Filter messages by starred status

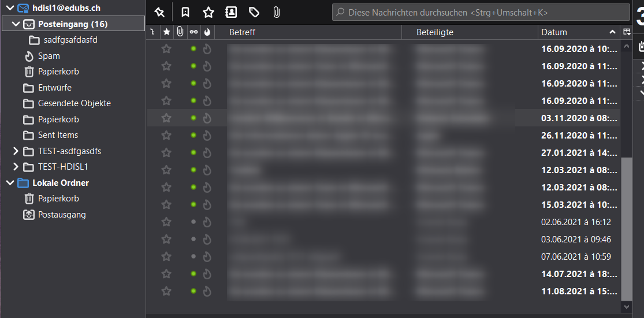pyautogui.click(x=208, y=12)
